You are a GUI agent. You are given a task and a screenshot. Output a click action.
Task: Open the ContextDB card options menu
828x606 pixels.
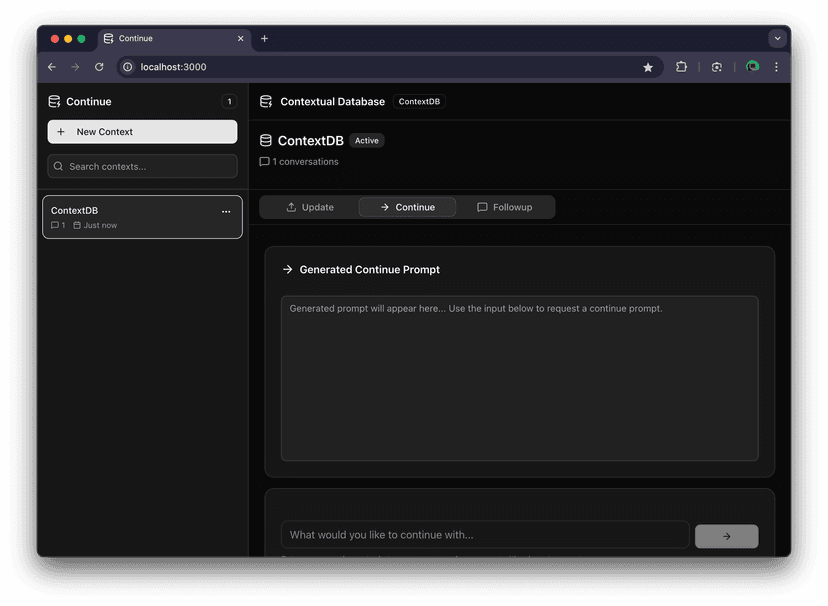coord(226,210)
